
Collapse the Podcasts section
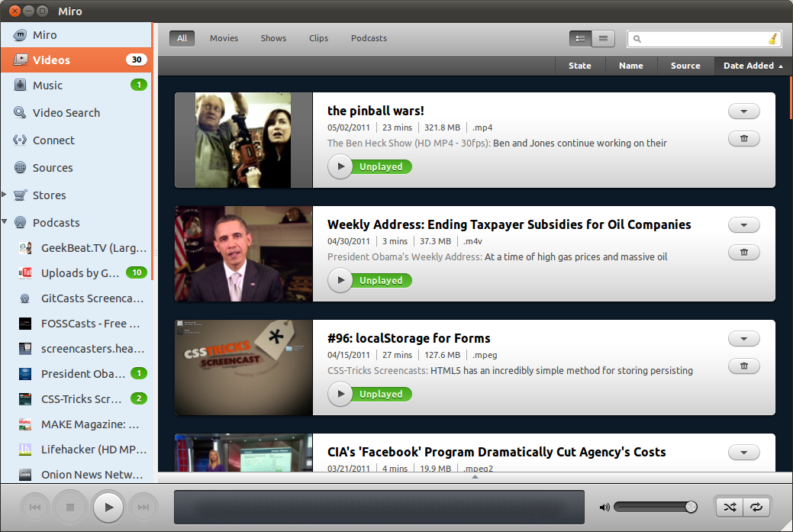[4, 221]
